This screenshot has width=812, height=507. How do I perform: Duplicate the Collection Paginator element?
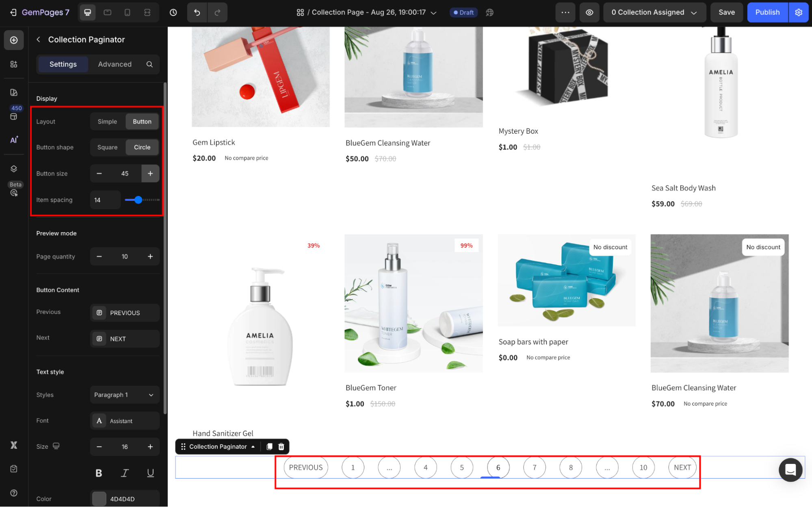(x=269, y=446)
